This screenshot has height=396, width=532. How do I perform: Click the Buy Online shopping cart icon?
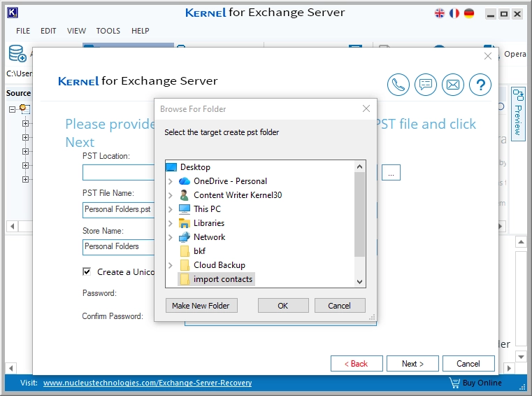454,383
